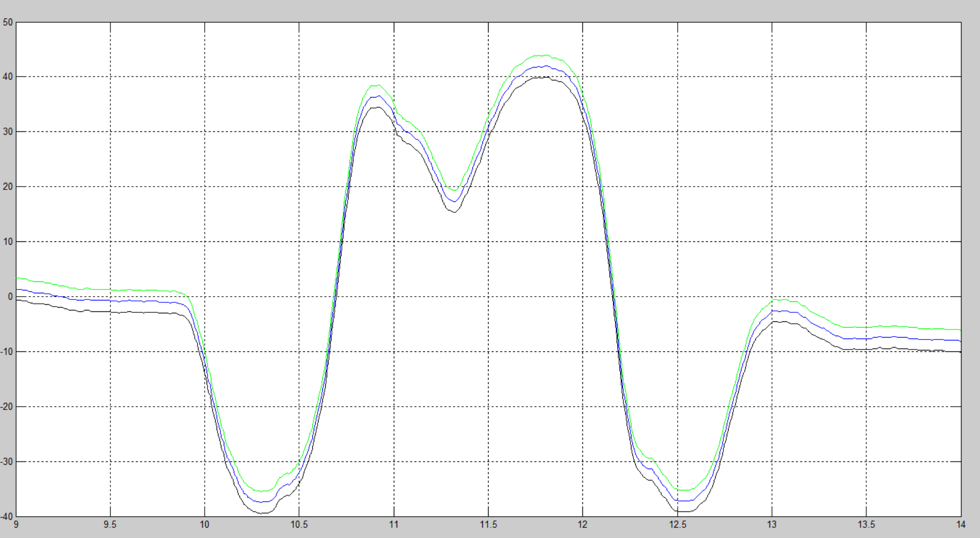980x538 pixels.
Task: Click the y-axis zero tick label
Action: 10,297
